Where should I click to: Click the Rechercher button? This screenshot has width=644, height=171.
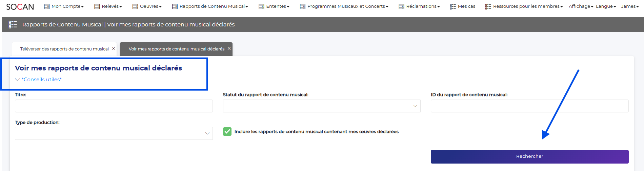(529, 156)
